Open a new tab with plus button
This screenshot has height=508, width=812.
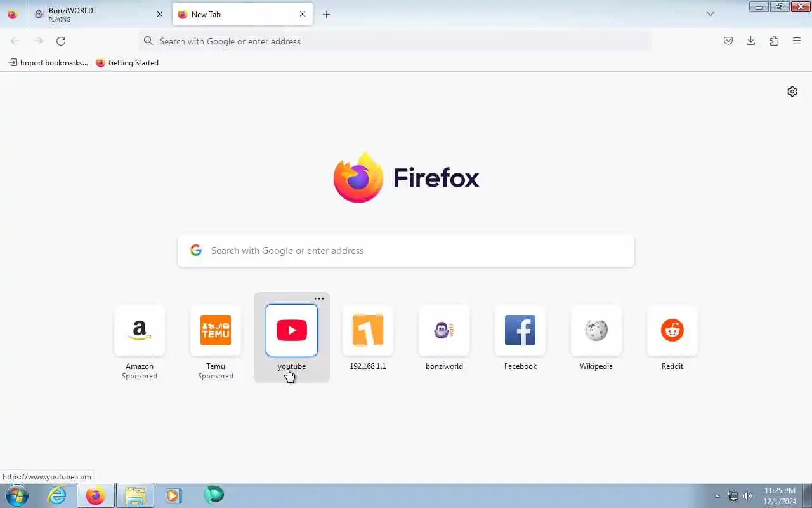point(326,14)
